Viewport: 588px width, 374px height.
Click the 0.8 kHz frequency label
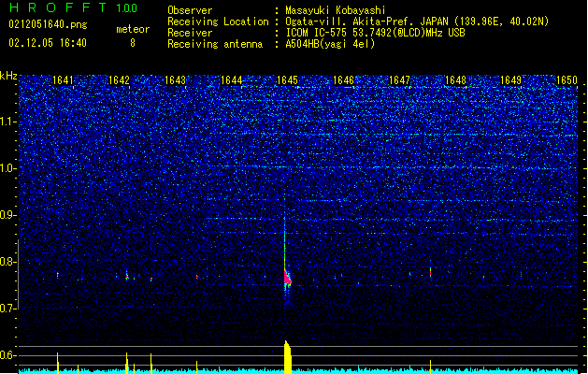click(x=7, y=262)
